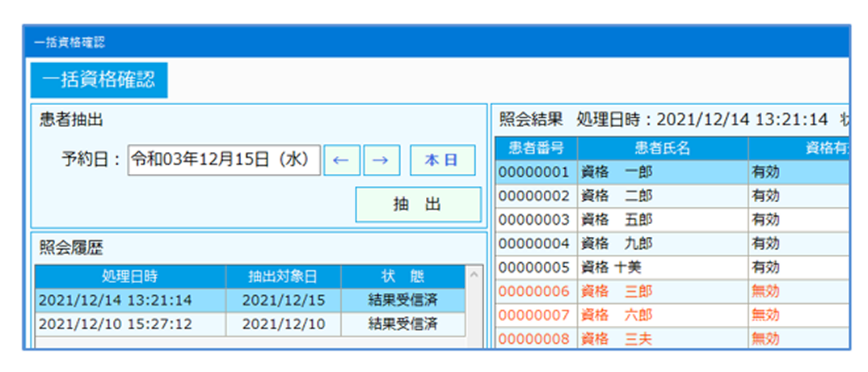Click 結果受信済 in the 2021/12/14 row
The image size is (868, 372).
(403, 301)
